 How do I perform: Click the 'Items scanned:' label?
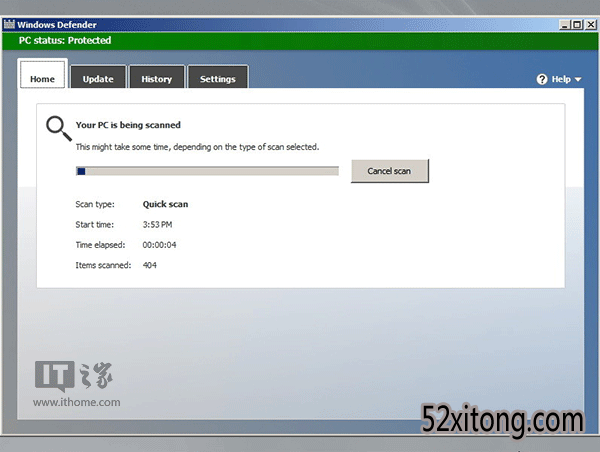103,265
